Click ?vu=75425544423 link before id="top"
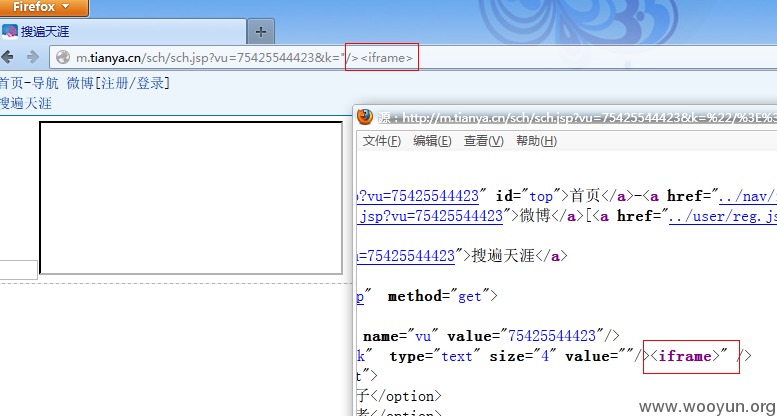The height and width of the screenshot is (416, 777). (x=418, y=196)
